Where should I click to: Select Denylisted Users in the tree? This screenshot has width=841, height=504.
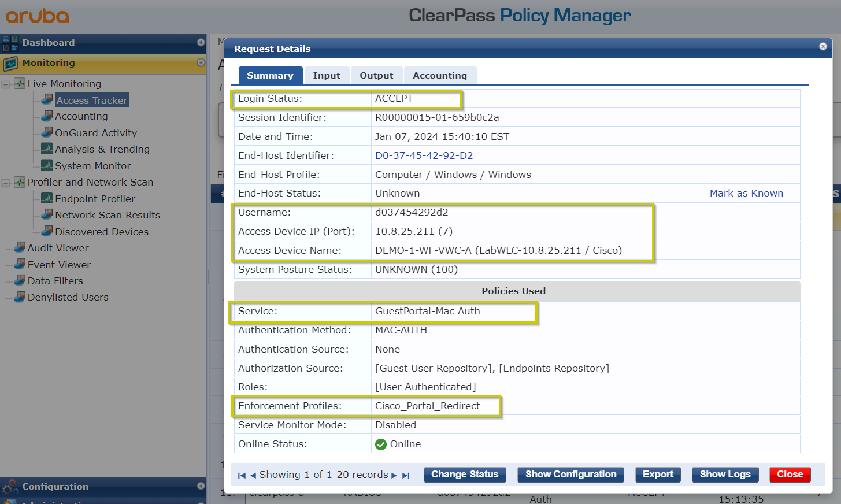[68, 297]
